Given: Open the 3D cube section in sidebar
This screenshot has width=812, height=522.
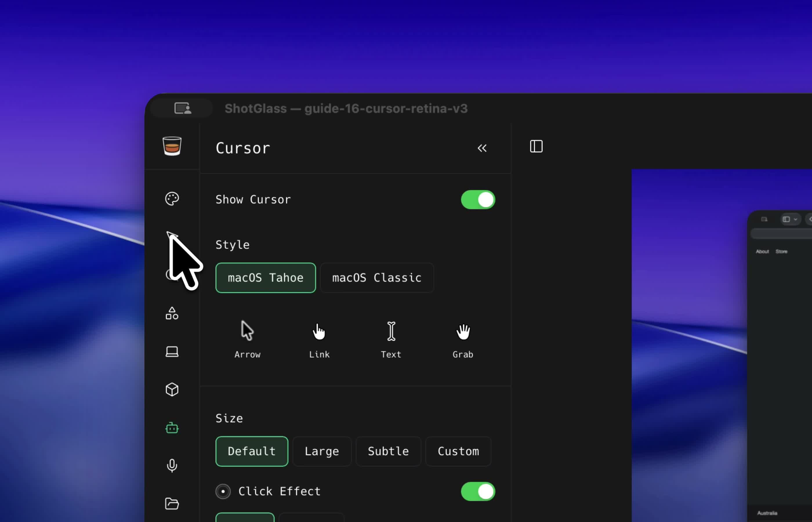Looking at the screenshot, I should pyautogui.click(x=172, y=390).
